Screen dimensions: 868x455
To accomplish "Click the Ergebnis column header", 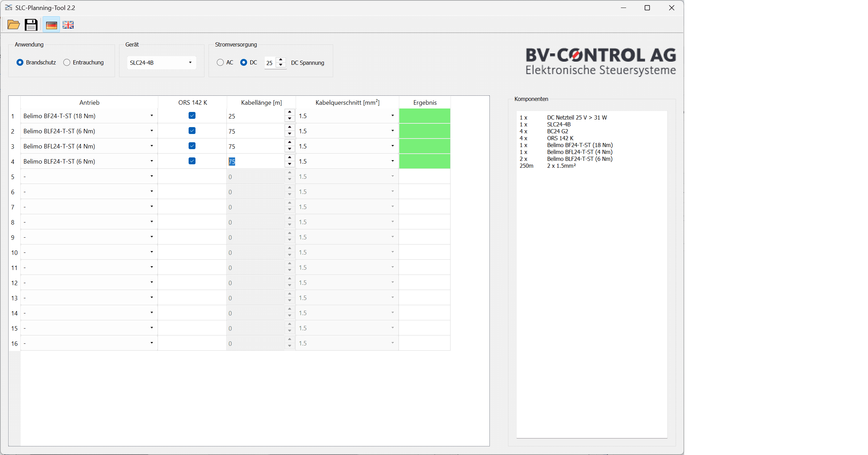I will (x=425, y=102).
